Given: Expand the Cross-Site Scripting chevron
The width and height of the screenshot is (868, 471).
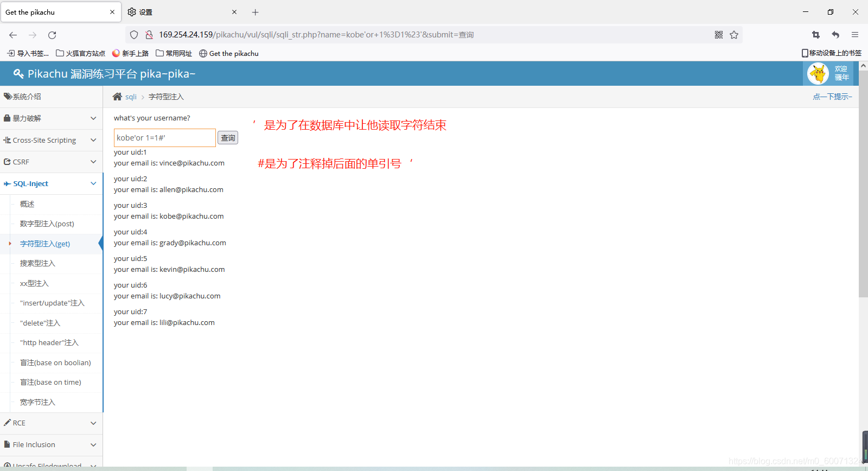Looking at the screenshot, I should click(x=93, y=140).
